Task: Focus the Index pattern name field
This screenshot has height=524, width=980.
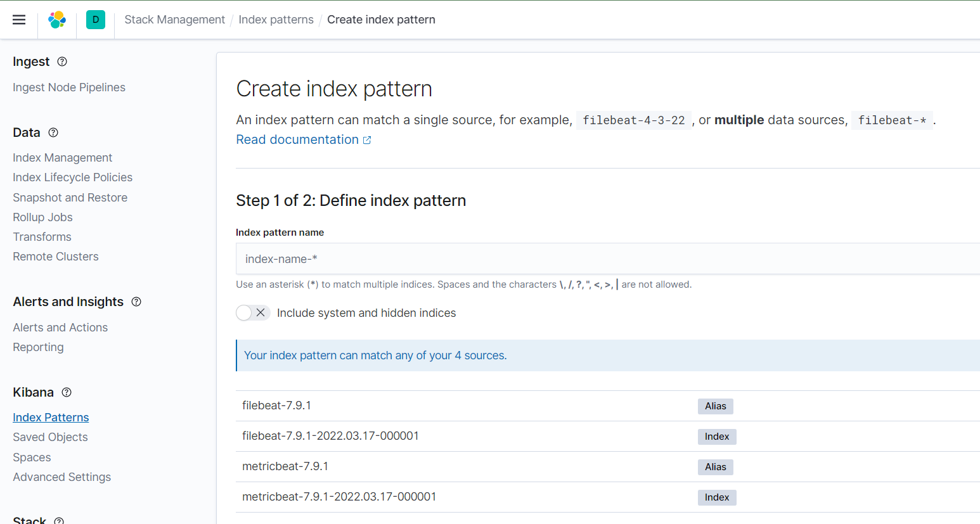Action: (x=608, y=259)
